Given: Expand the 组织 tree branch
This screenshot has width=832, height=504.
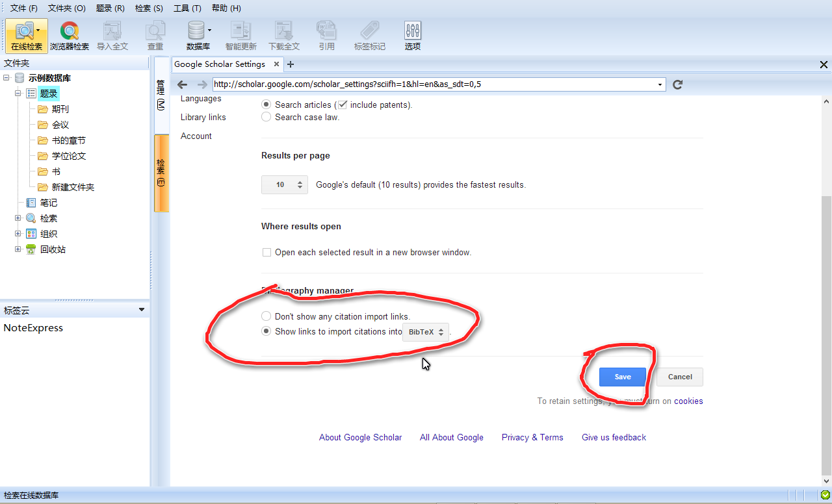Looking at the screenshot, I should pos(18,234).
